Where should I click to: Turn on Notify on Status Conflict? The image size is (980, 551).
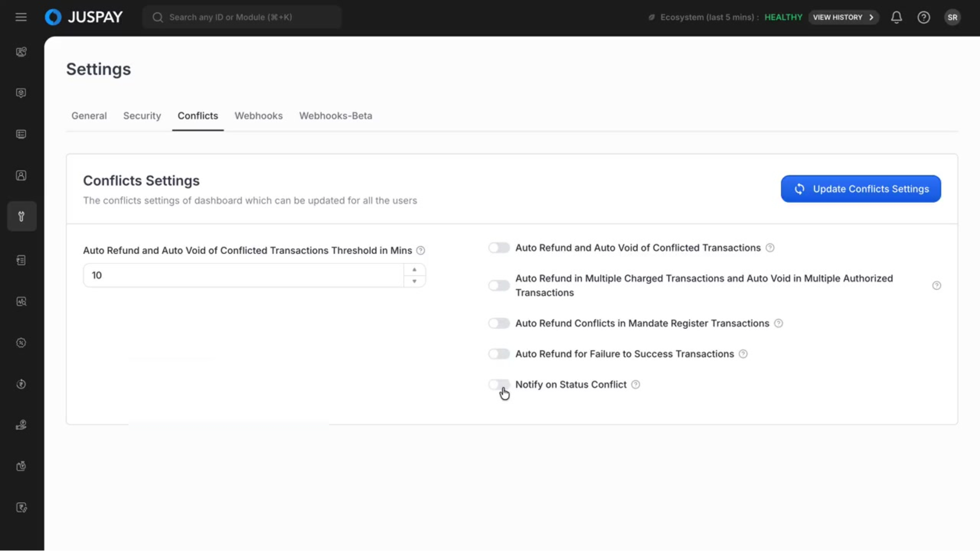pos(499,384)
